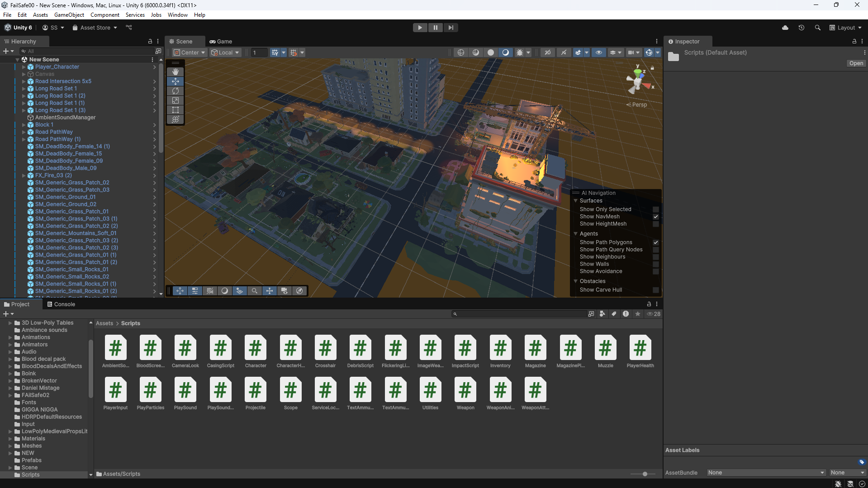Open the GameObject menu
Screen dimensions: 868x488
click(x=69, y=15)
